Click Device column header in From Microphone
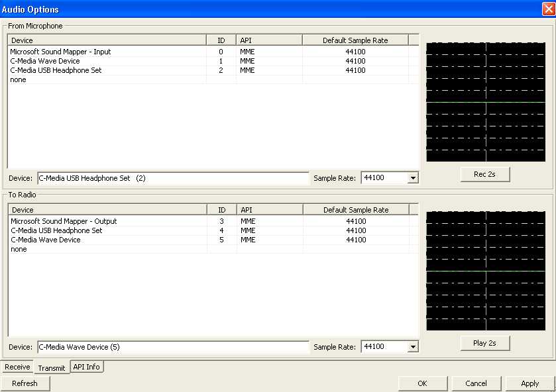556x392 pixels. point(107,40)
